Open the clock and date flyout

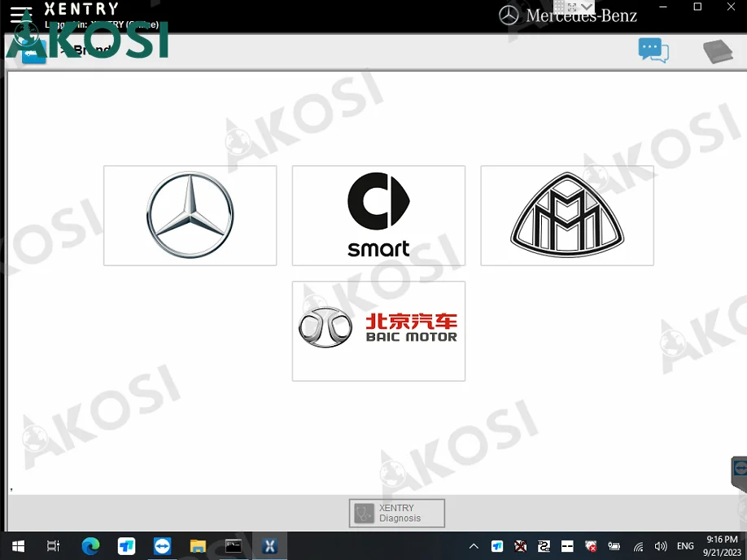721,546
